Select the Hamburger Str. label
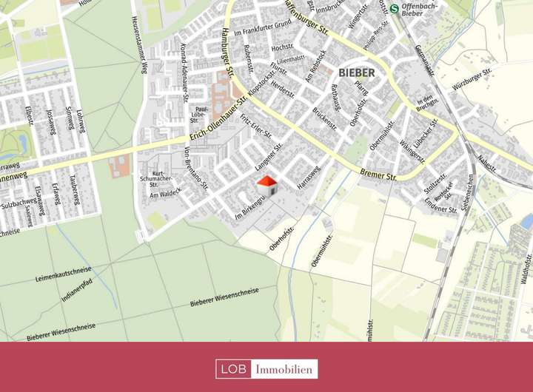533x392 pixels. [x=226, y=54]
